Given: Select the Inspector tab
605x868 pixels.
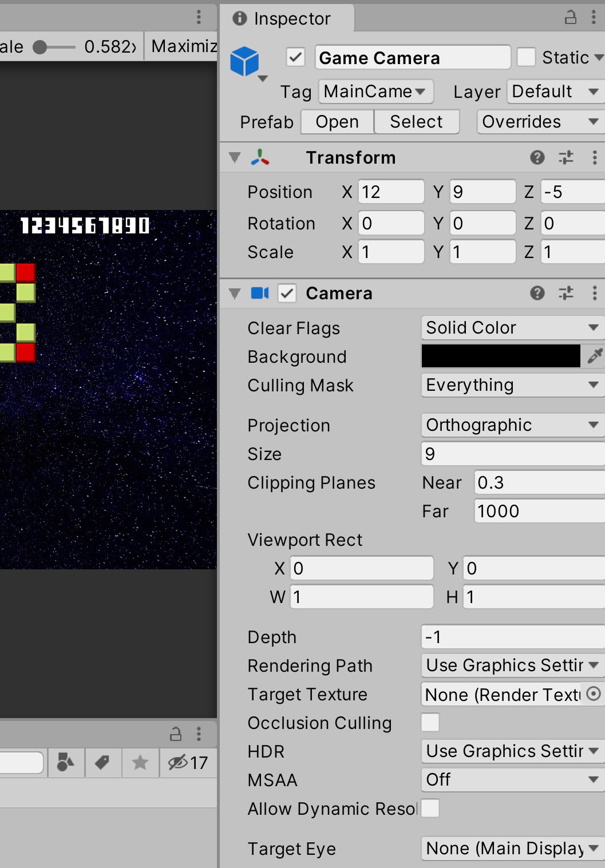Looking at the screenshot, I should (x=286, y=18).
